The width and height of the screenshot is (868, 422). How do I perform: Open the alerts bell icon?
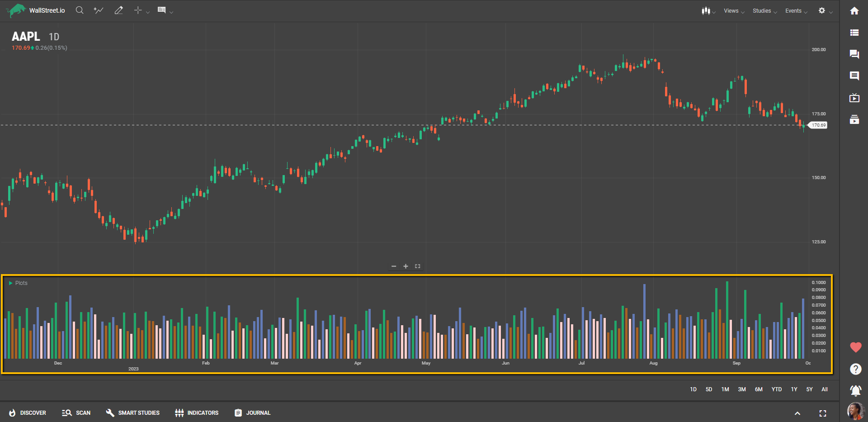855,390
